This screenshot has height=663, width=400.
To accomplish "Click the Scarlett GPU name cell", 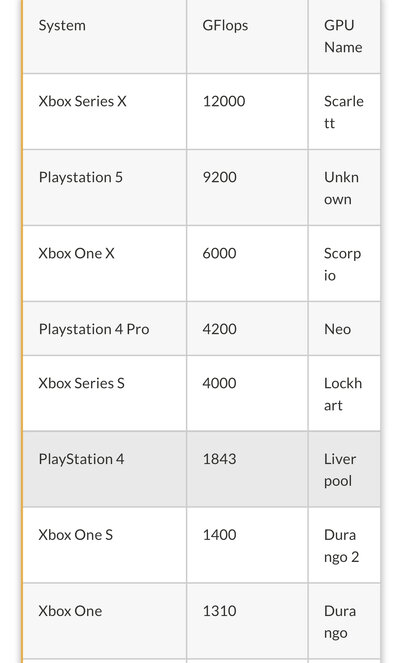I will pos(344,112).
